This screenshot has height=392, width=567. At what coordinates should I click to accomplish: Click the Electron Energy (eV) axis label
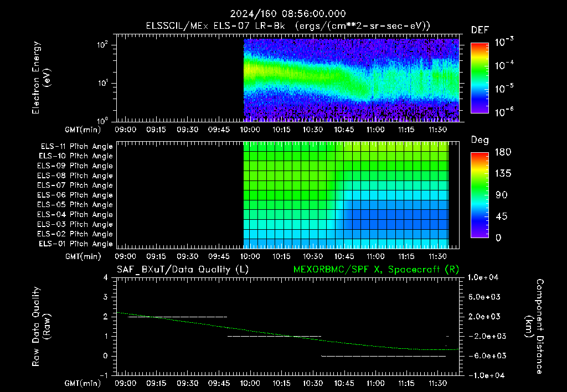[41, 78]
